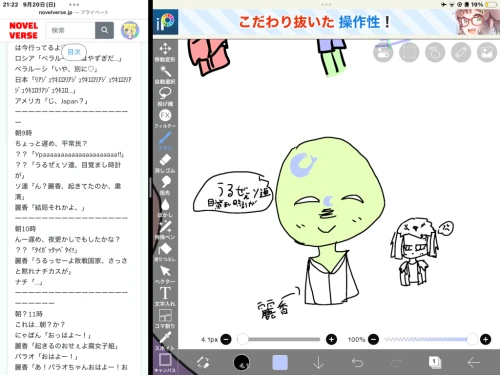
Task: Tap the battery indicator in the status bar
Action: click(491, 5)
